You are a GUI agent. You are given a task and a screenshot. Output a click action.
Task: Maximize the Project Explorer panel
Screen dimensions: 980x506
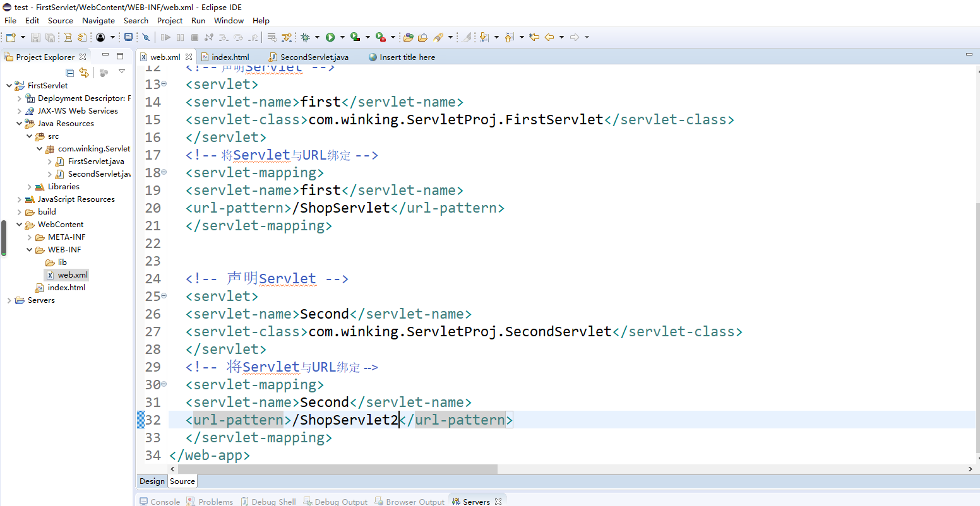point(120,56)
